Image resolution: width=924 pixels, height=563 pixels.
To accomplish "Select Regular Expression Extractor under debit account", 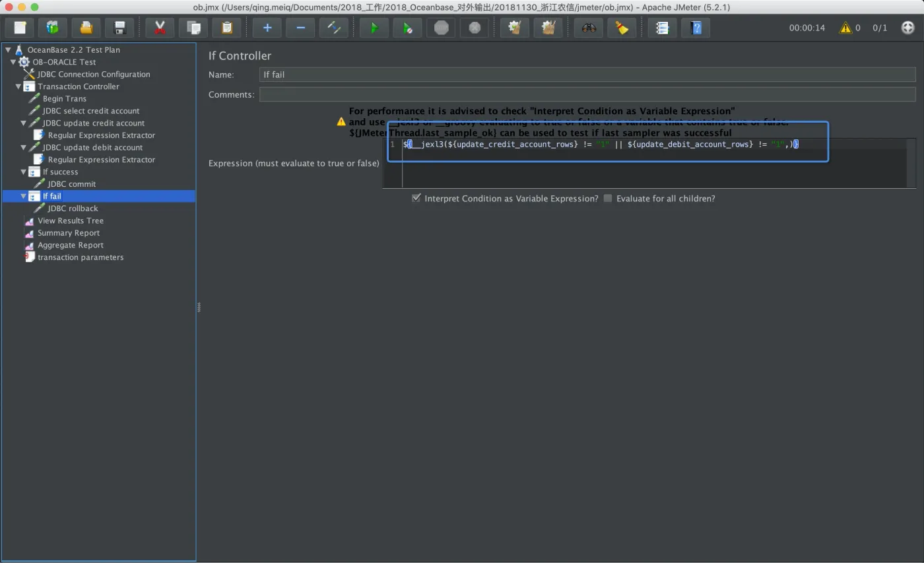I will coord(101,160).
